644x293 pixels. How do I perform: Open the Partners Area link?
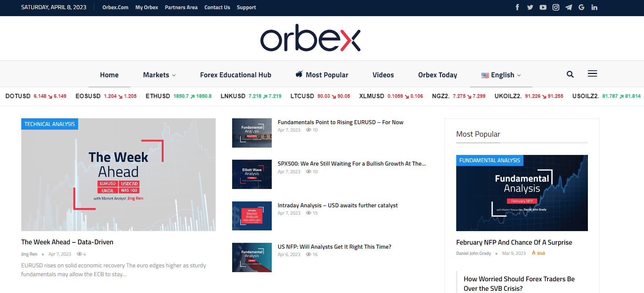tap(181, 7)
